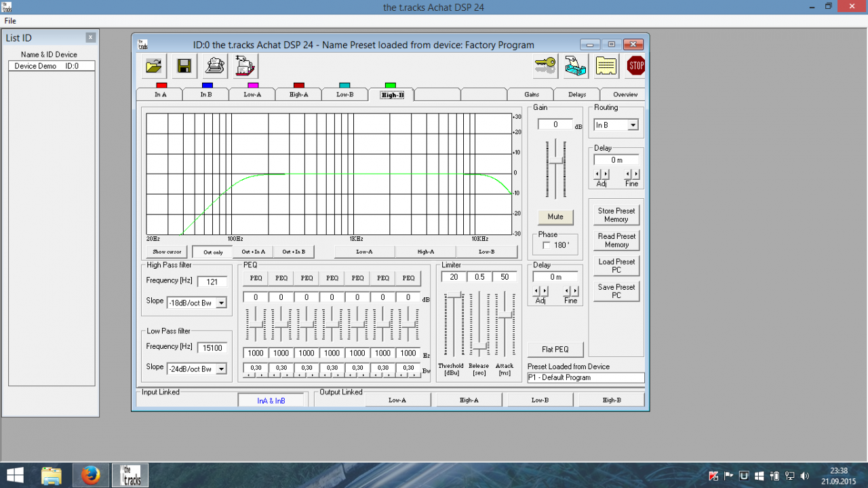Screen dimensions: 868x488
Task: Toggle Low-A in Output Linked
Action: (x=397, y=400)
